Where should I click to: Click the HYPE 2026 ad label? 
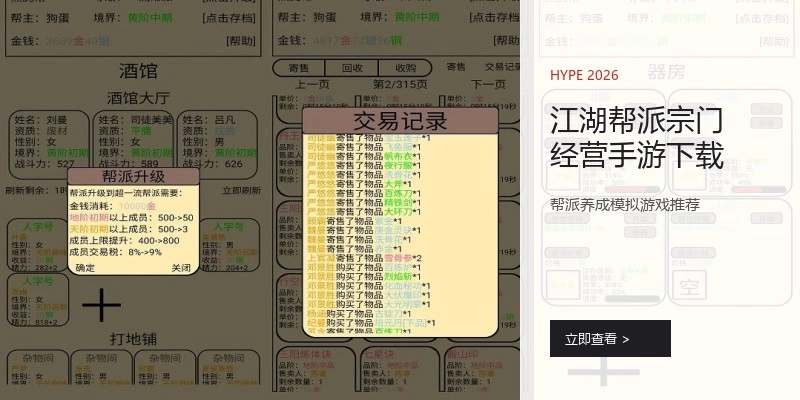pyautogui.click(x=584, y=75)
